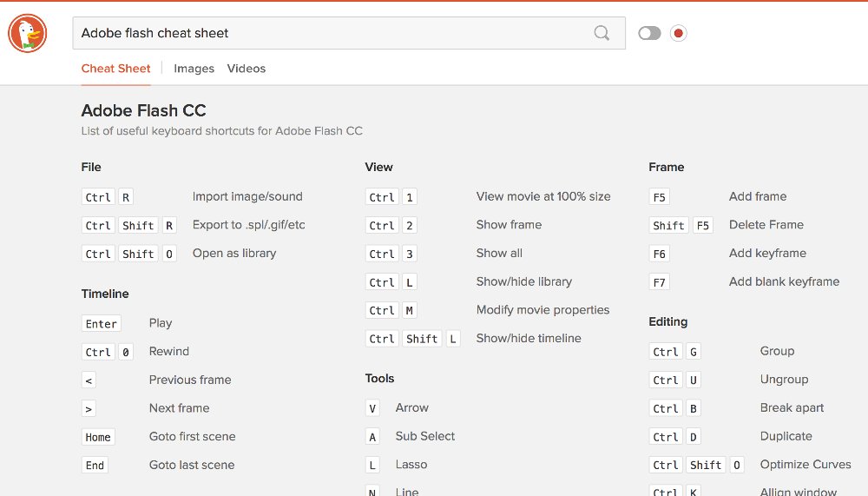Click 'View movie at 100% size' text
Screen dimensions: 868x496
pos(543,196)
